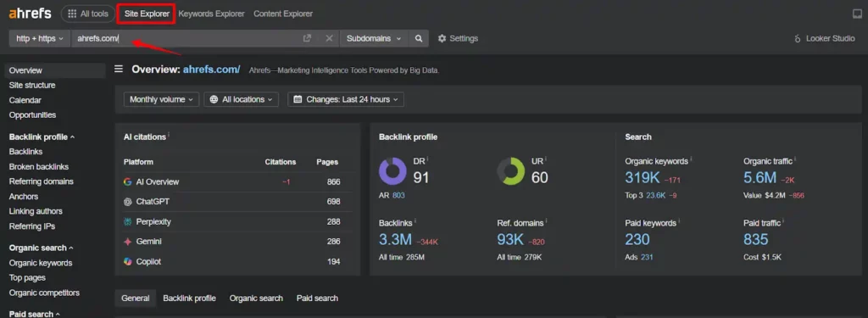Open Organic competitors in sidebar
Screen dimensions: 868x318
[x=44, y=293]
